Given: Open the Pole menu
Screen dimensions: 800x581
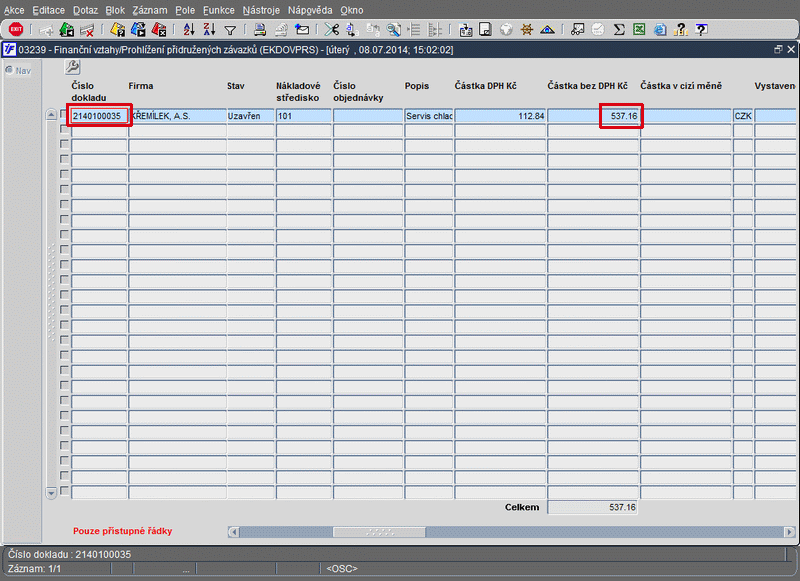Looking at the screenshot, I should [185, 10].
